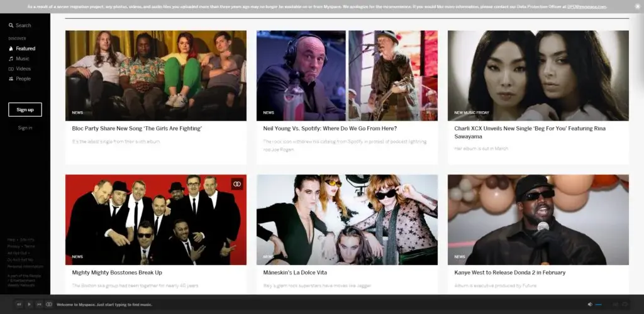Image resolution: width=644 pixels, height=314 pixels.
Task: Open Charli XCX Unveils New Single headline
Action: [530, 132]
